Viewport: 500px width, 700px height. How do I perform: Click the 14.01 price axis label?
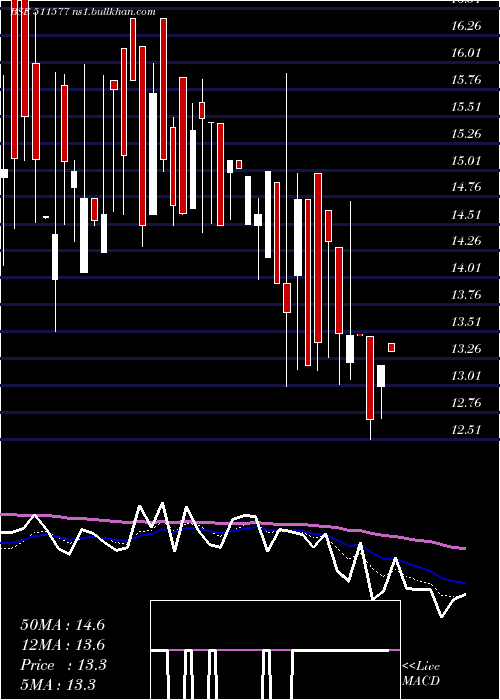tap(466, 268)
